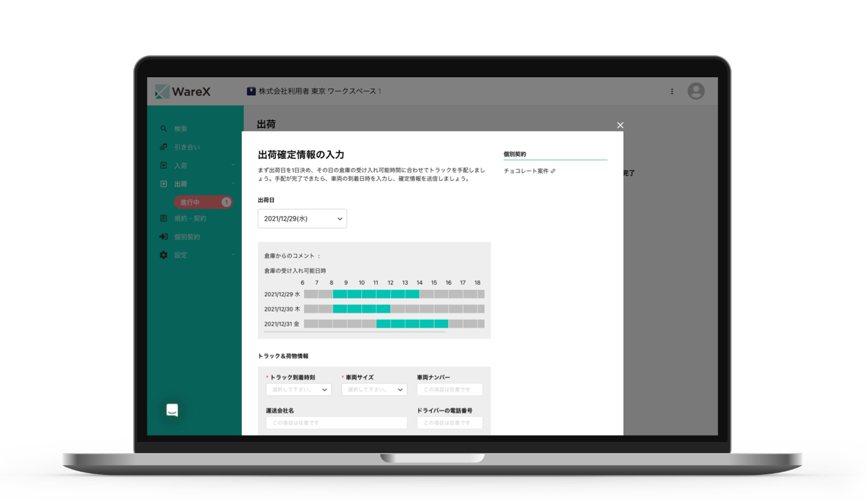This screenshot has height=502, width=868.
Task: Open the chat support widget
Action: 172,411
